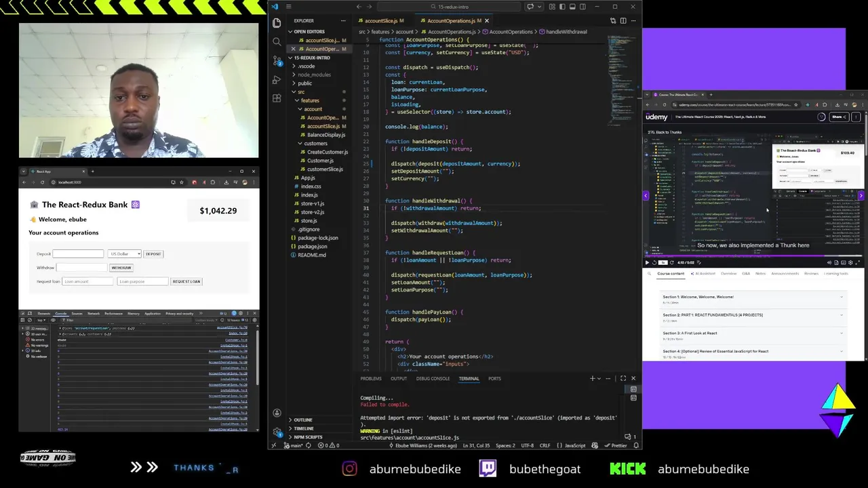Go to next lecture arrow on Udemy video
The width and height of the screenshot is (868, 488).
tap(861, 195)
